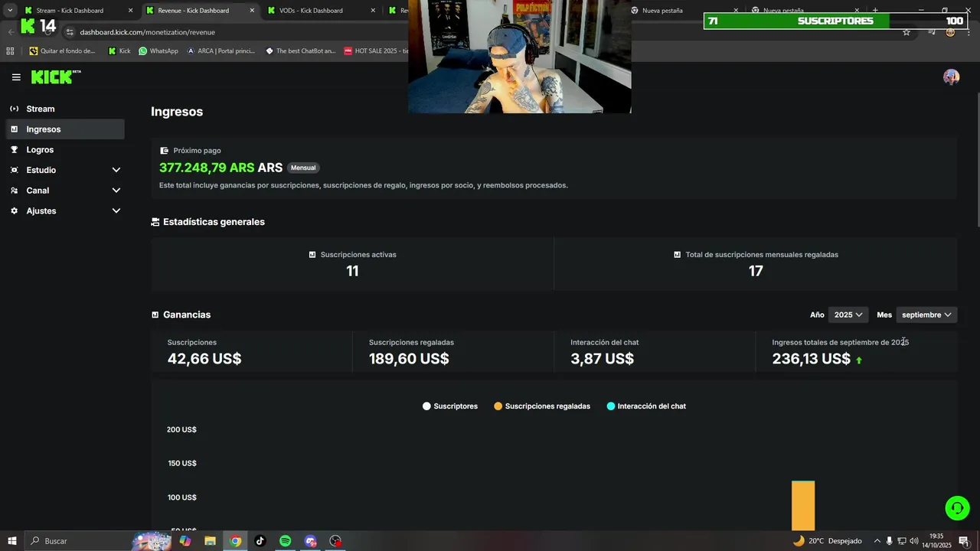Open the notifications center icon
Screen dimensions: 980x551
click(964, 541)
